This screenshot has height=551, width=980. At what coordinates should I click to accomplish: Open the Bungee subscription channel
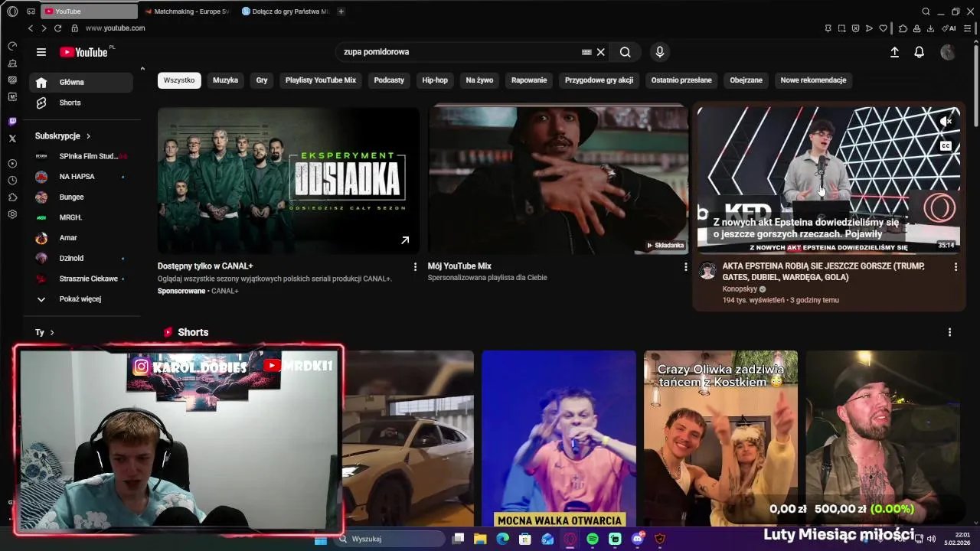click(x=80, y=197)
